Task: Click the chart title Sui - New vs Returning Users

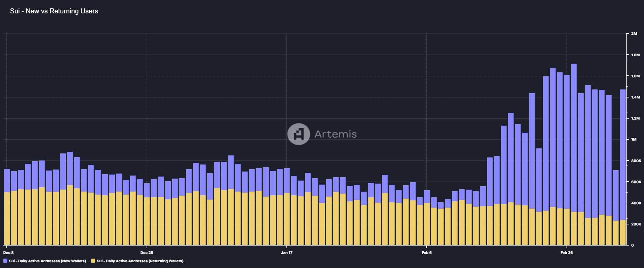Action: point(54,11)
